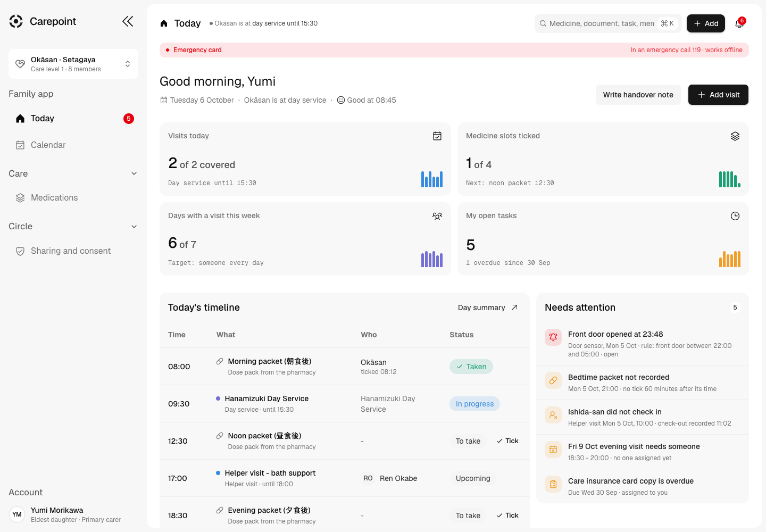Click the calendar icon beside Fri 9 Oct evening visit
This screenshot has width=766, height=532.
point(553,450)
